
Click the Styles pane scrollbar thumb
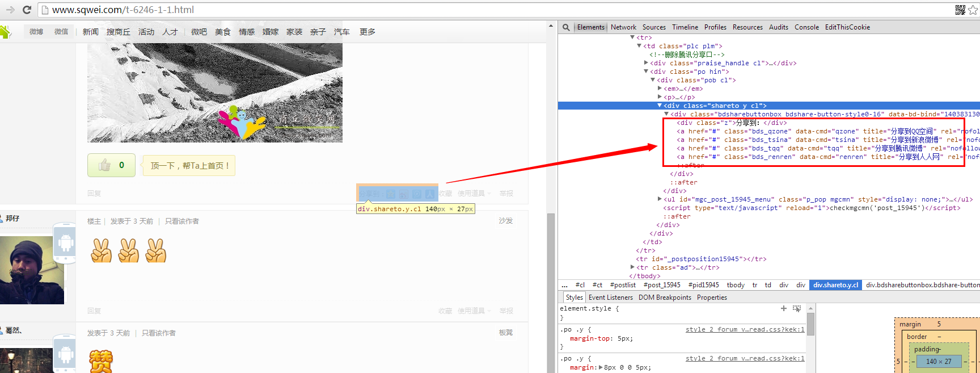click(x=811, y=324)
